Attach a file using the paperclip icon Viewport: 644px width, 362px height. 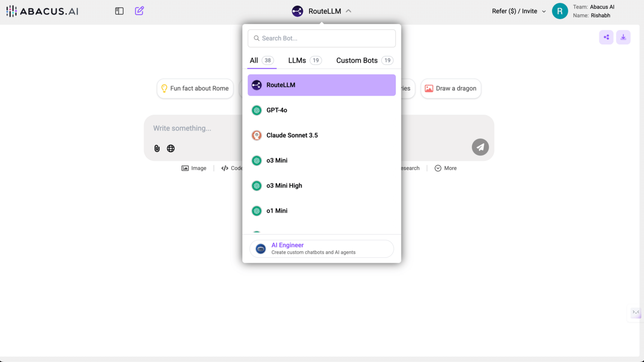pos(157,149)
